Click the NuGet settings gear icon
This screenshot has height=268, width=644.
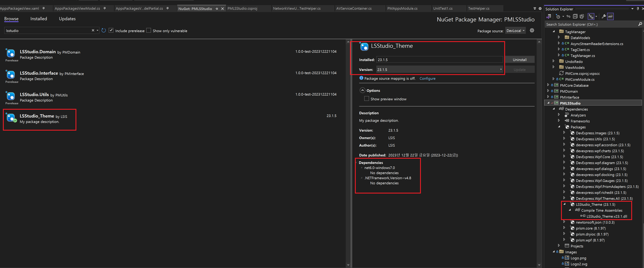532,30
